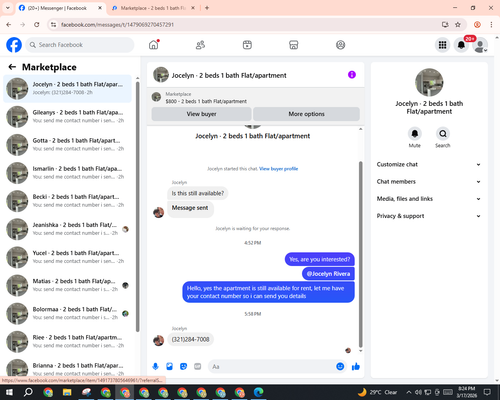500x400 pixels.
Task: Click the conversation list scrollbar
Action: point(138,207)
